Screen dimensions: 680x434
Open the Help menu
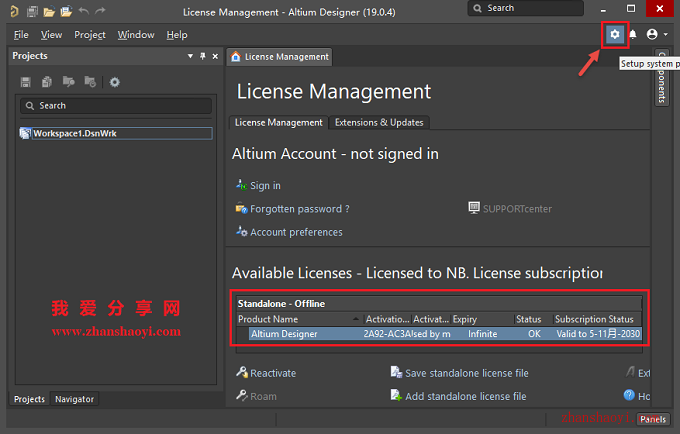tap(177, 35)
